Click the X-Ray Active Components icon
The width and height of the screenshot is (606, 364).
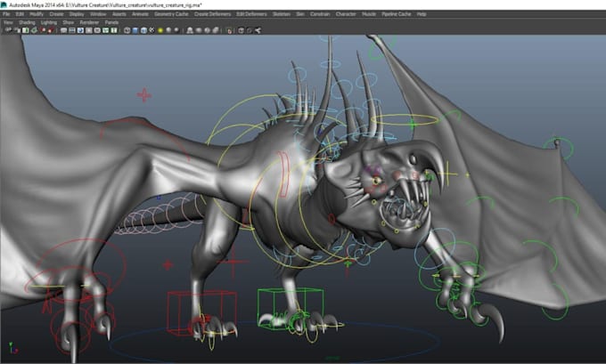click(x=207, y=30)
